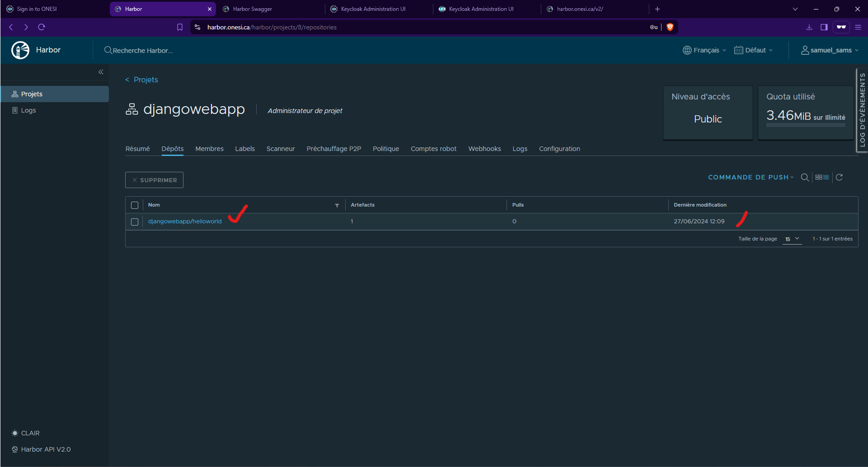This screenshot has width=868, height=467.
Task: Switch to Sign in to ONESI tab
Action: [54, 9]
